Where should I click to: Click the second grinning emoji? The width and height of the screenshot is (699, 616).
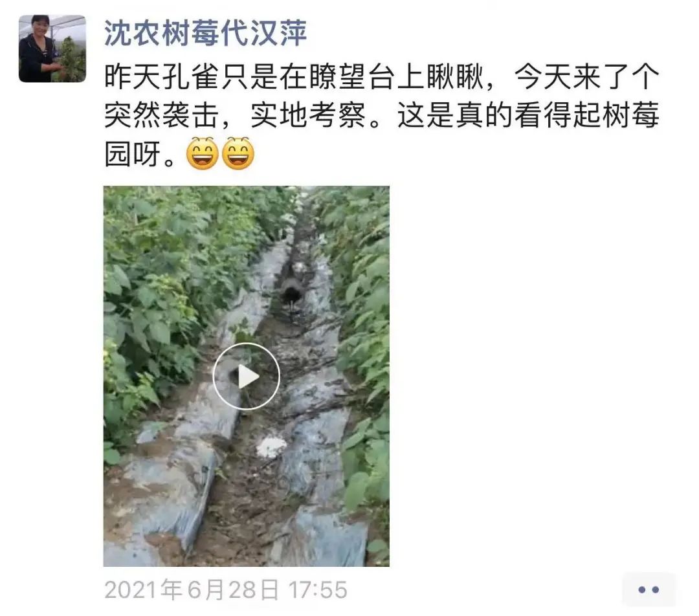pos(238,153)
